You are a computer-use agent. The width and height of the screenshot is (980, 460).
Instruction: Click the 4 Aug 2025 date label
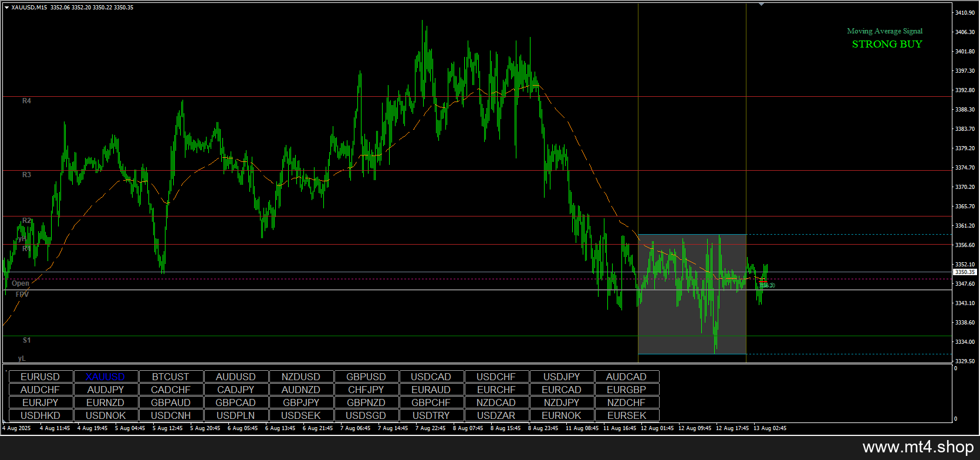[16, 428]
